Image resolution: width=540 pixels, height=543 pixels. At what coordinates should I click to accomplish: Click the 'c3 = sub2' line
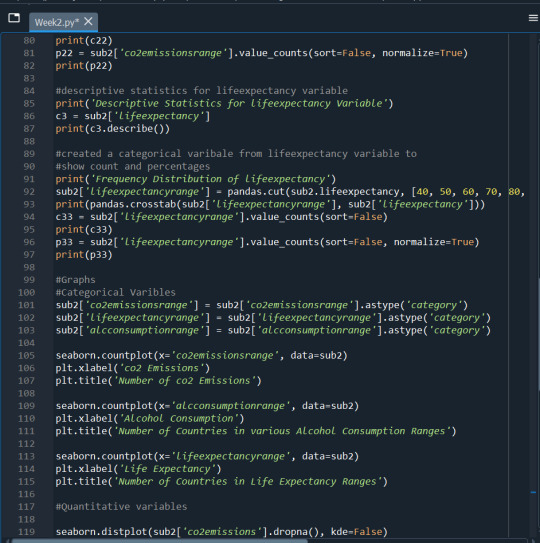(133, 116)
